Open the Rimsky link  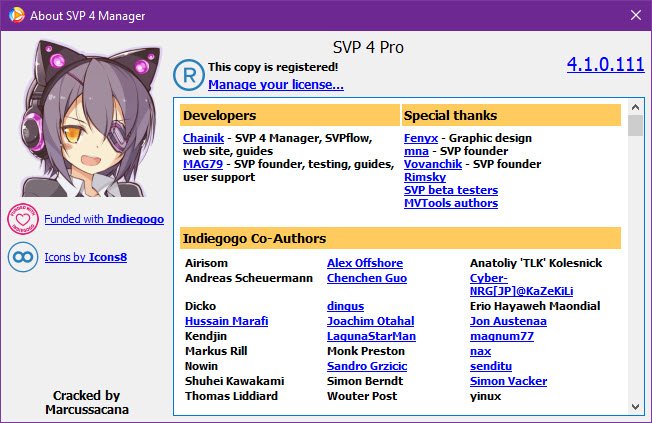coord(425,177)
